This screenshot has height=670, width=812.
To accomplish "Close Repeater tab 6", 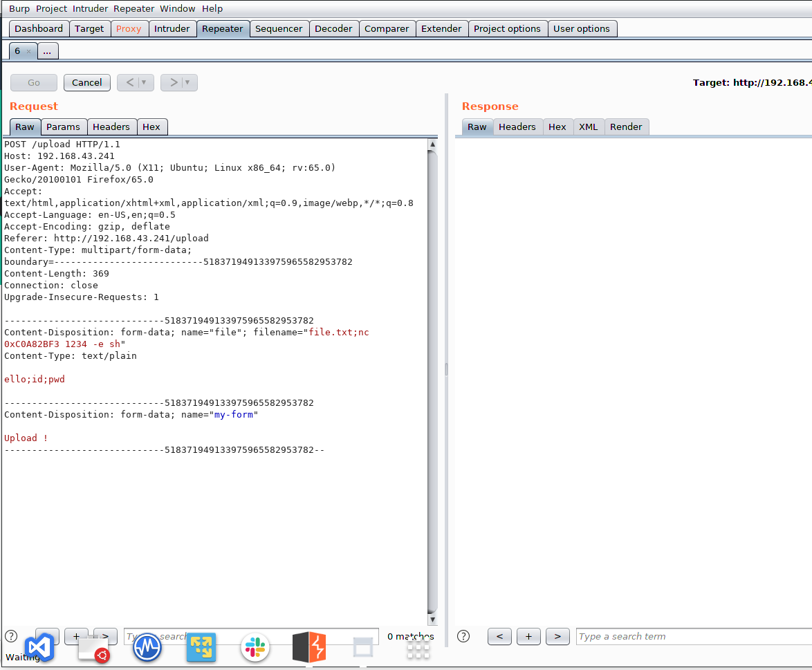I will tap(28, 51).
